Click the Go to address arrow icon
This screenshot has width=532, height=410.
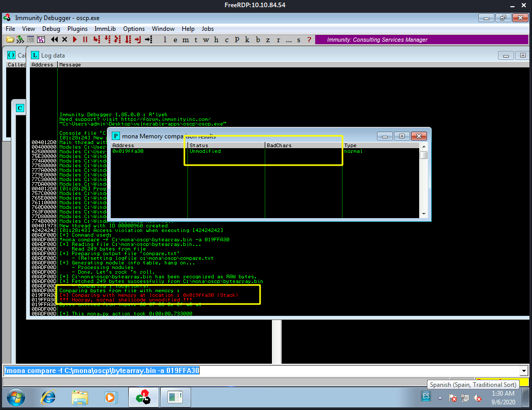(x=149, y=40)
